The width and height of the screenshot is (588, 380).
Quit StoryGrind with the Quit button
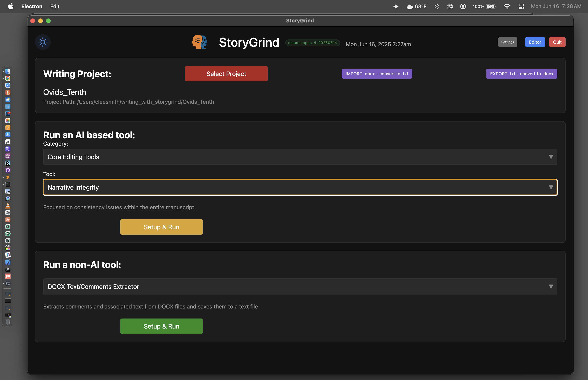557,42
